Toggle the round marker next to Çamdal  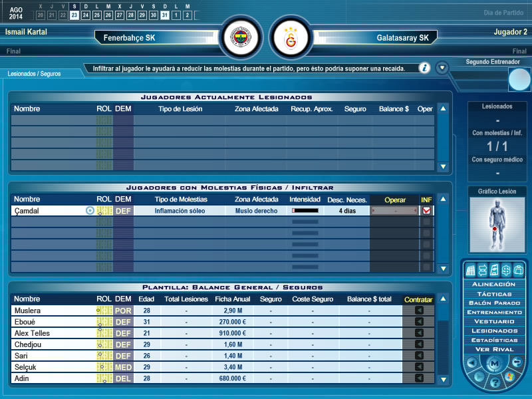[90, 211]
